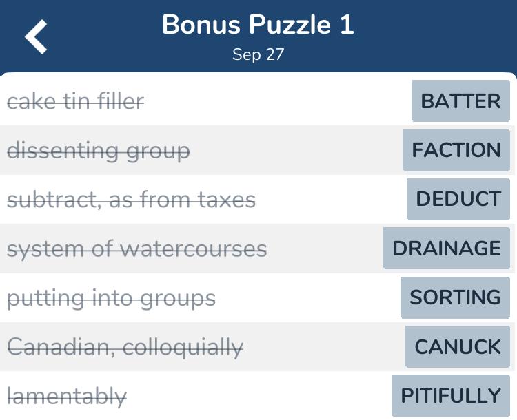The width and height of the screenshot is (517, 420).
Task: Tap the SORTING answer tile
Action: pos(455,297)
